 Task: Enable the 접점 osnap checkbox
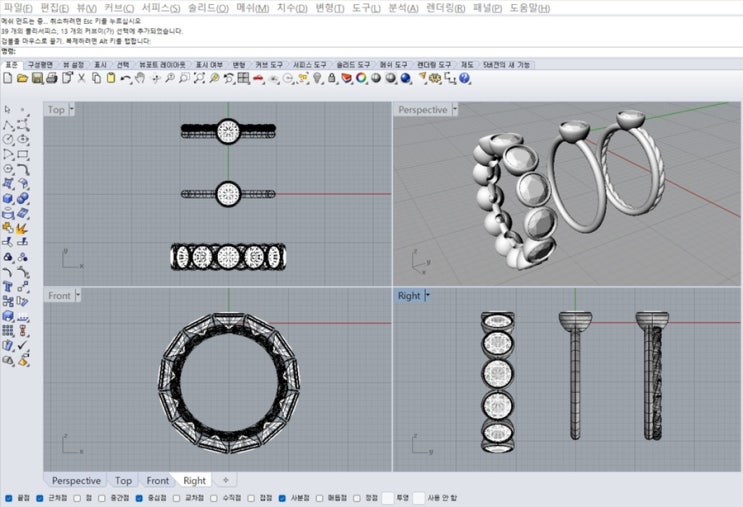[251, 498]
